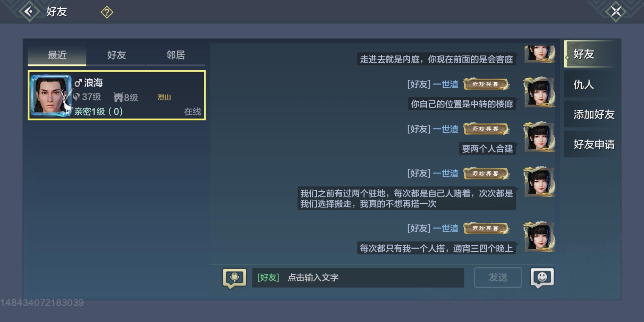Open the 仇人 enemies section
644x322 pixels.
[x=590, y=84]
